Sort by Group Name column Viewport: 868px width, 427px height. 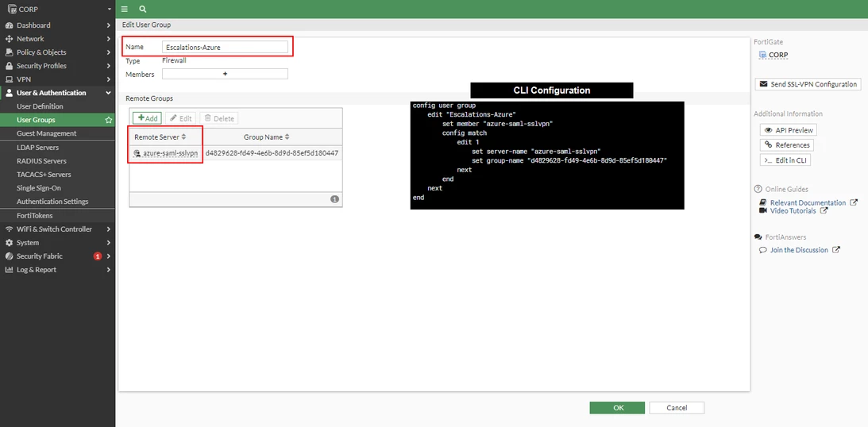click(x=266, y=137)
